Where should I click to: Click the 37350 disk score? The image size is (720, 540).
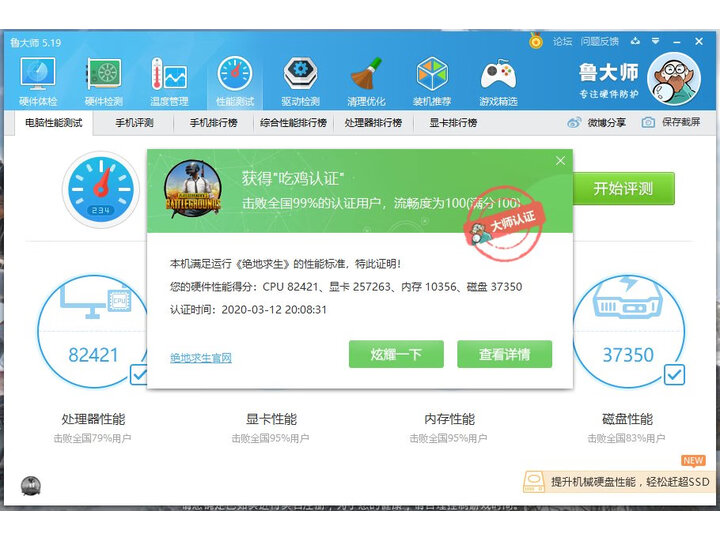coord(628,355)
